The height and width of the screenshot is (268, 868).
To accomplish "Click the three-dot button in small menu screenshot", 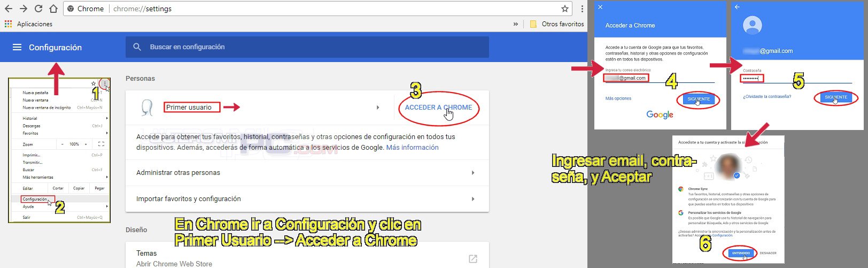I will (x=105, y=83).
